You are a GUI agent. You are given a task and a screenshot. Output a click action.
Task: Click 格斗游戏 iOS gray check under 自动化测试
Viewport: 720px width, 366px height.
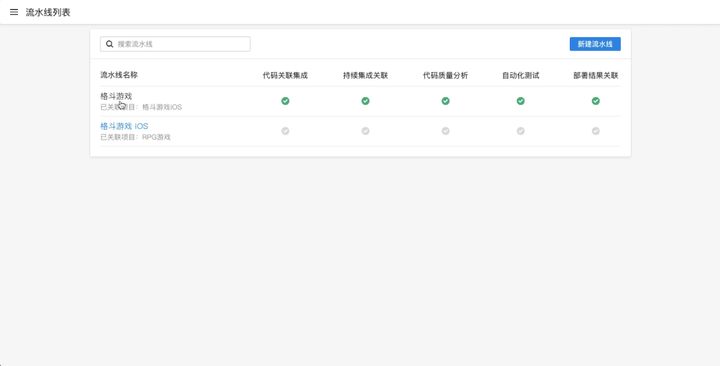click(x=520, y=131)
